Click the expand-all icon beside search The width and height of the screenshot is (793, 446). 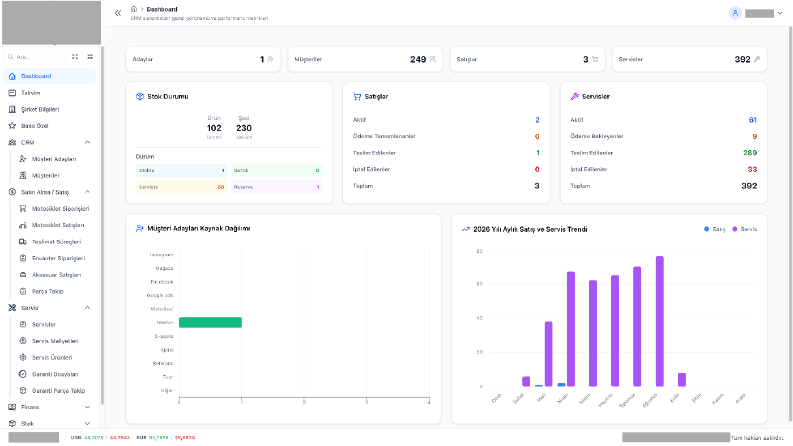75,57
